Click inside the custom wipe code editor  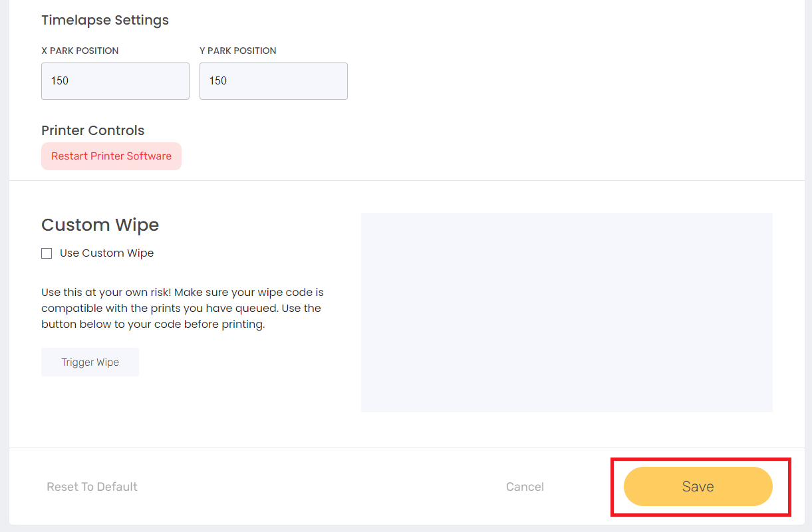point(566,313)
